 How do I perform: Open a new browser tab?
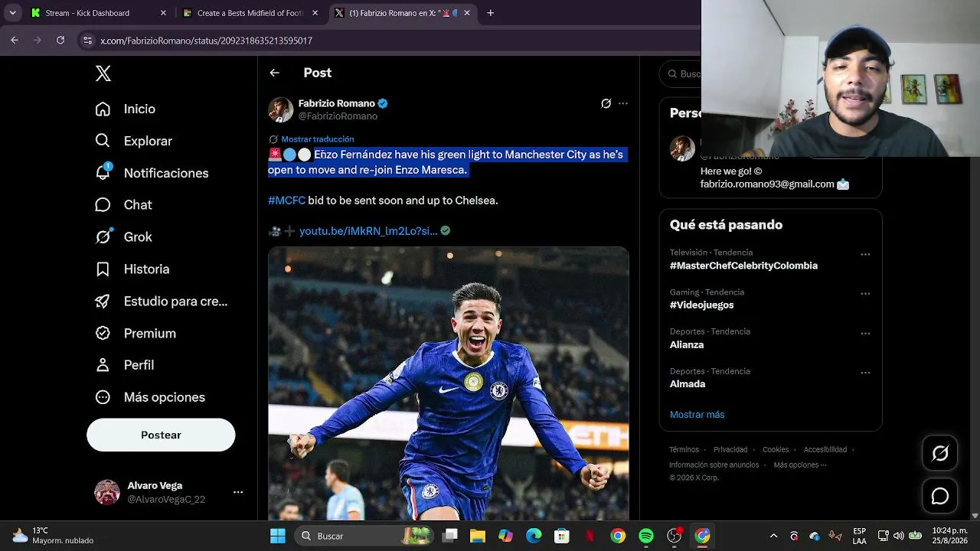[x=491, y=13]
